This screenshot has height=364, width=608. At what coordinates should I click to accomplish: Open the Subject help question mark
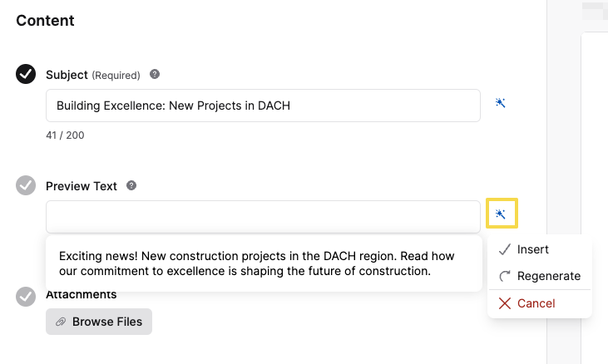pos(155,74)
